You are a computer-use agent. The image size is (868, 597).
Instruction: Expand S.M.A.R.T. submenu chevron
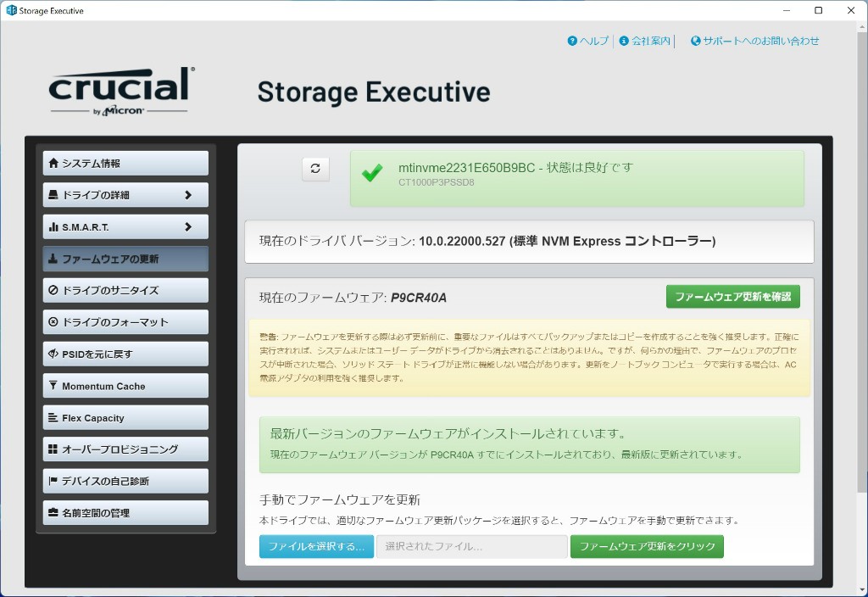click(x=188, y=227)
